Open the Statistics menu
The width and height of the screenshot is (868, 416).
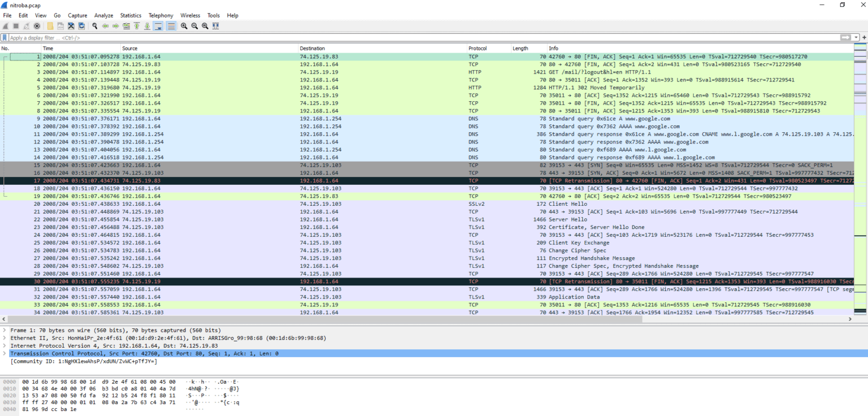(131, 15)
